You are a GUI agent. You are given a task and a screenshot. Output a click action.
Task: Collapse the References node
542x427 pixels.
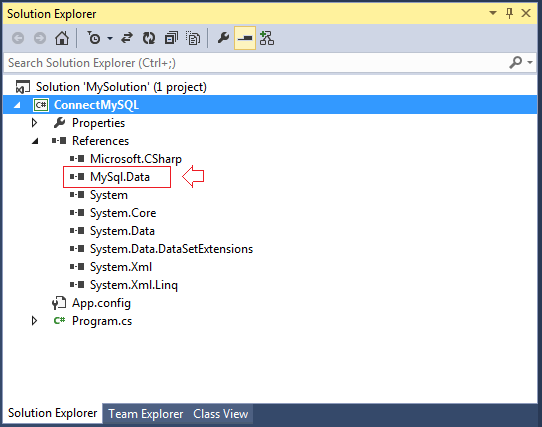click(35, 141)
